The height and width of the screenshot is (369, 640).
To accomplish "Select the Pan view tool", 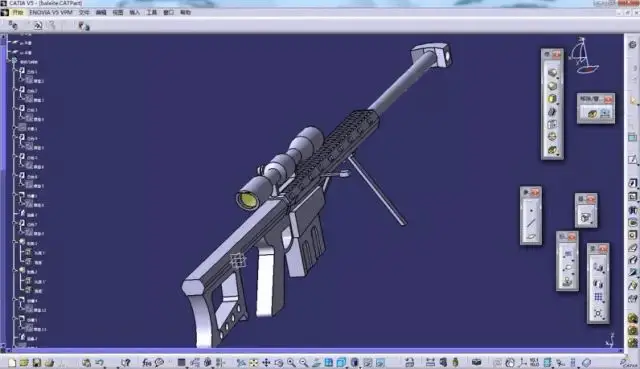I will [x=266, y=362].
